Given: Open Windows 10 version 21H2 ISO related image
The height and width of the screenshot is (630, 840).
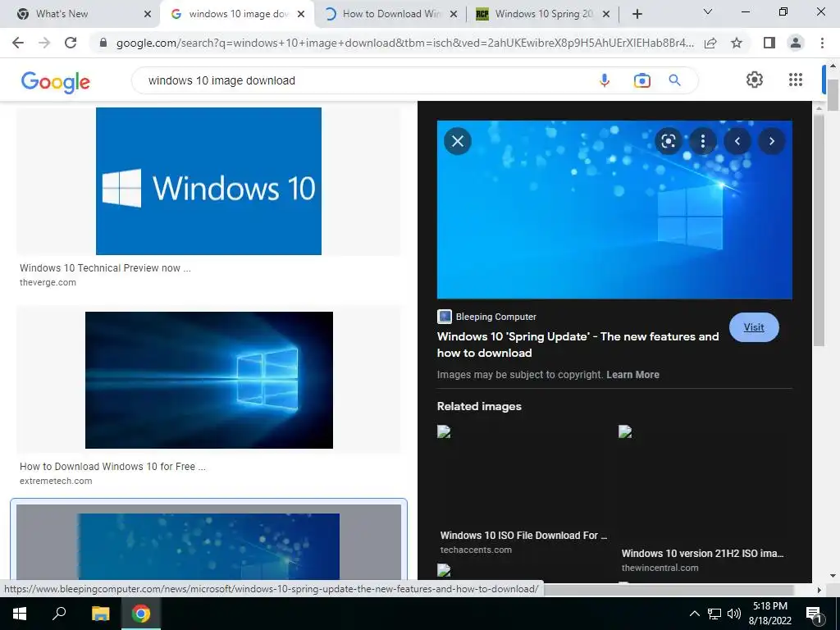Looking at the screenshot, I should pyautogui.click(x=702, y=554).
